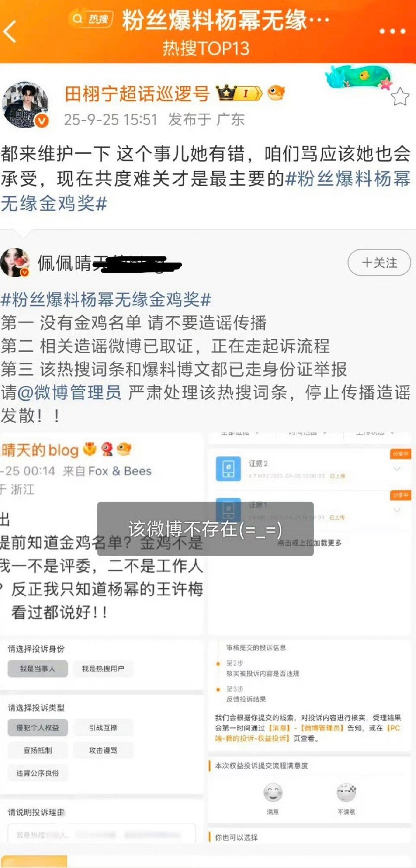Select 我是当事人 identity option
Viewport: 416px width, 868px height.
pos(38,669)
